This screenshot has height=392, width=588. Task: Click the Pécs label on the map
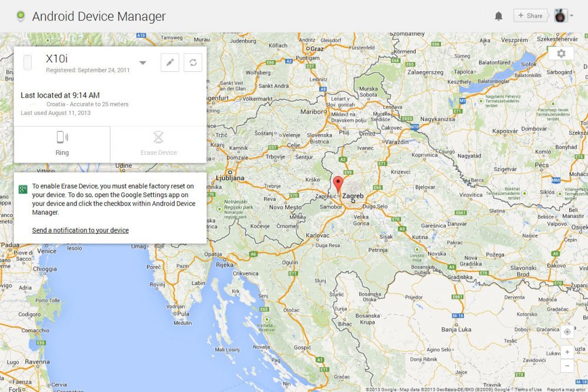[x=542, y=165]
